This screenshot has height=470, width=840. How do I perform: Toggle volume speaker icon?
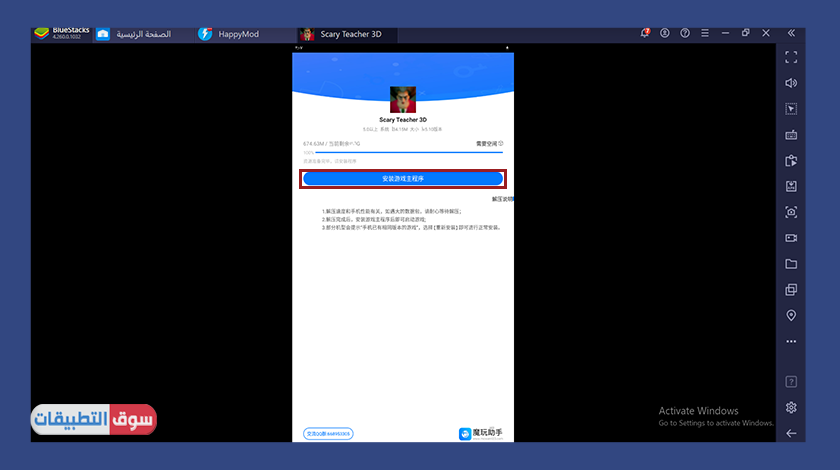point(791,83)
